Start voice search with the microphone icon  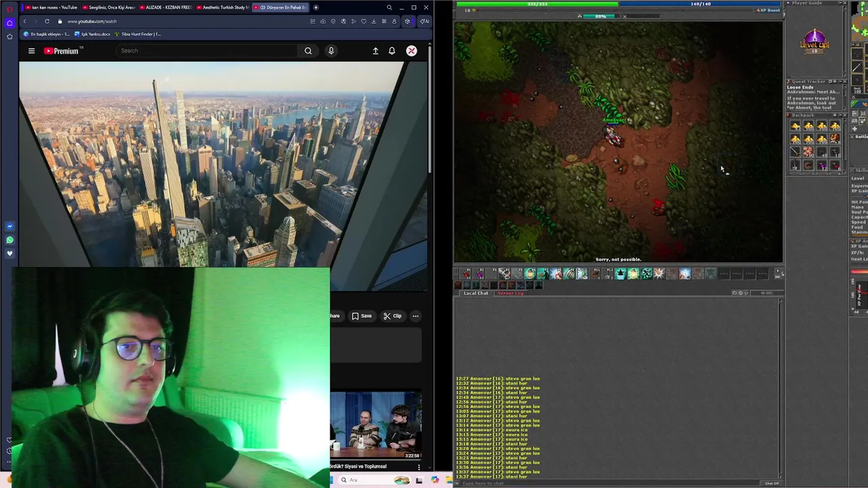[x=331, y=51]
